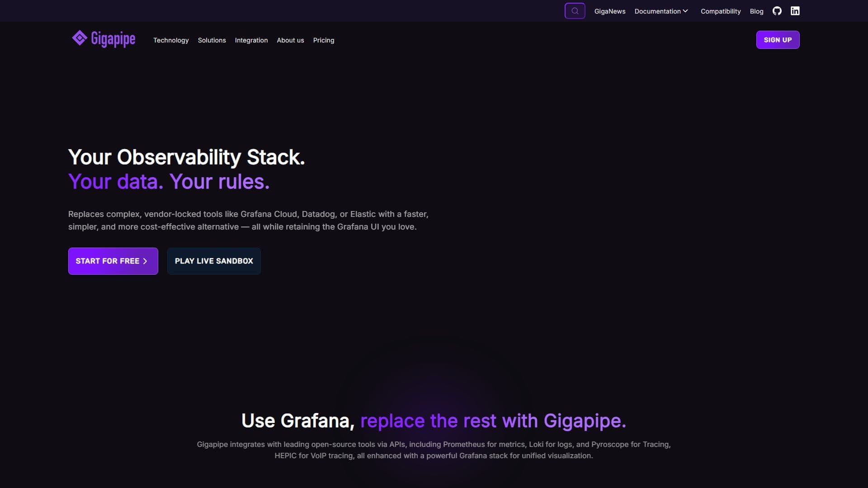
Task: Open the LinkedIn icon link
Action: click(x=795, y=11)
